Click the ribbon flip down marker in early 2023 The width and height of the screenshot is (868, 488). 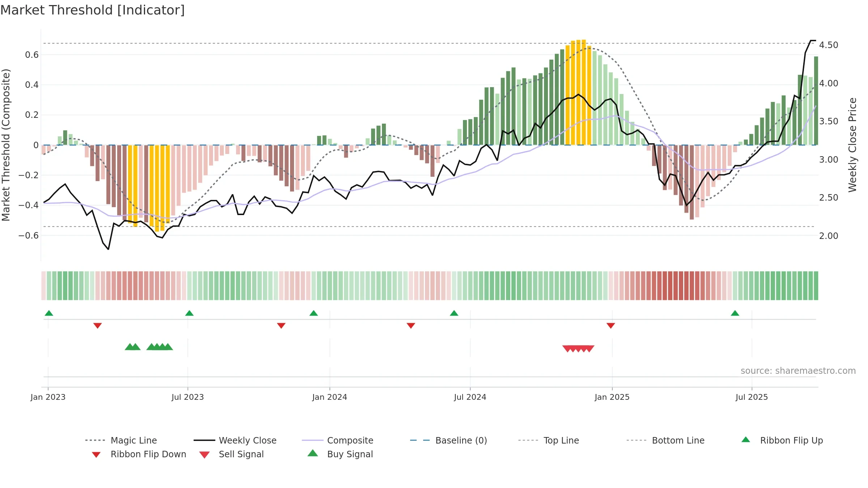click(x=97, y=325)
